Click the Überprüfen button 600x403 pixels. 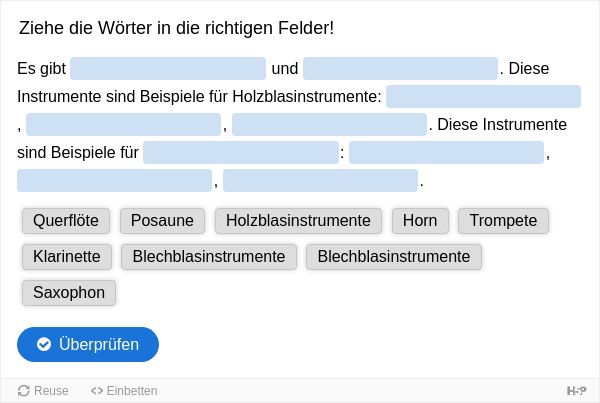coord(88,344)
